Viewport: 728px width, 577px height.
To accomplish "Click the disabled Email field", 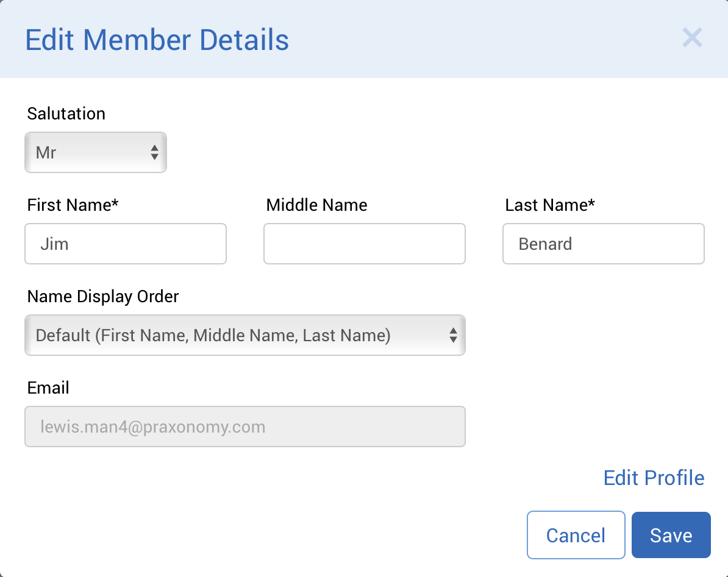I will [x=245, y=427].
